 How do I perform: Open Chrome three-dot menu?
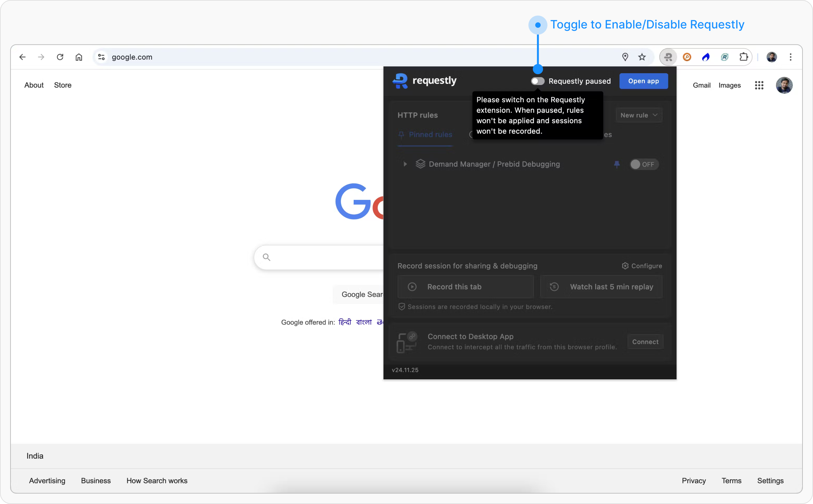790,57
